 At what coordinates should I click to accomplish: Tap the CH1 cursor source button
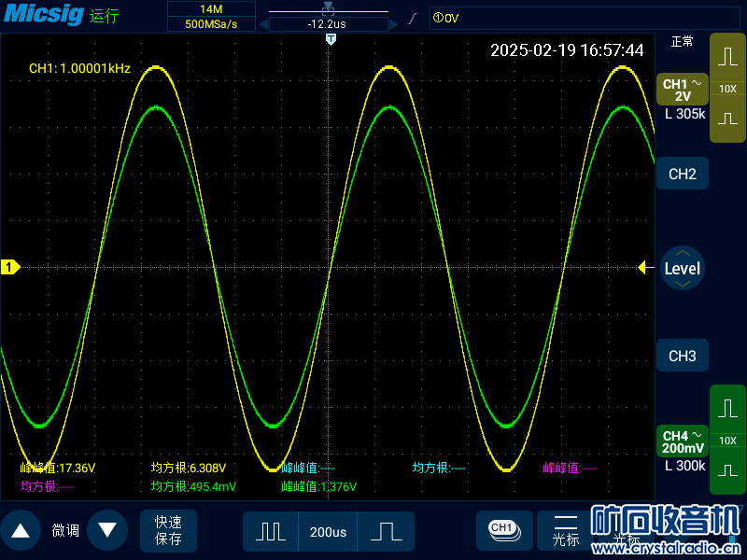coord(502,528)
